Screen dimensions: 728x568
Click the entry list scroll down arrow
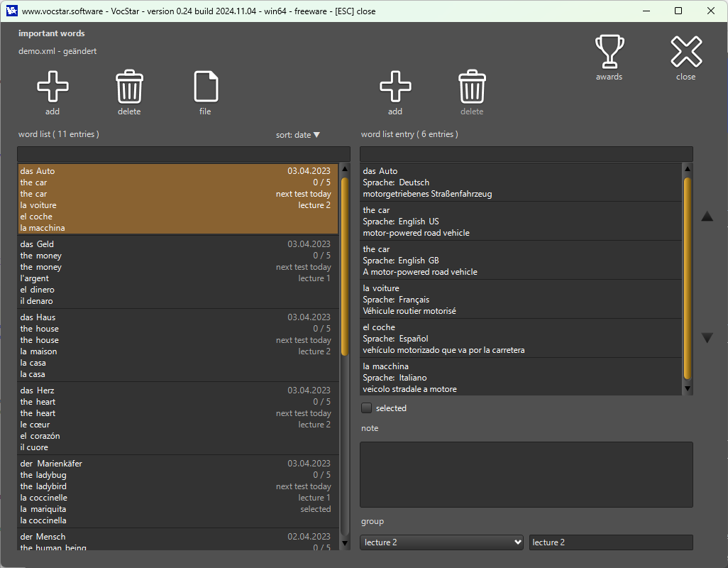pos(688,388)
